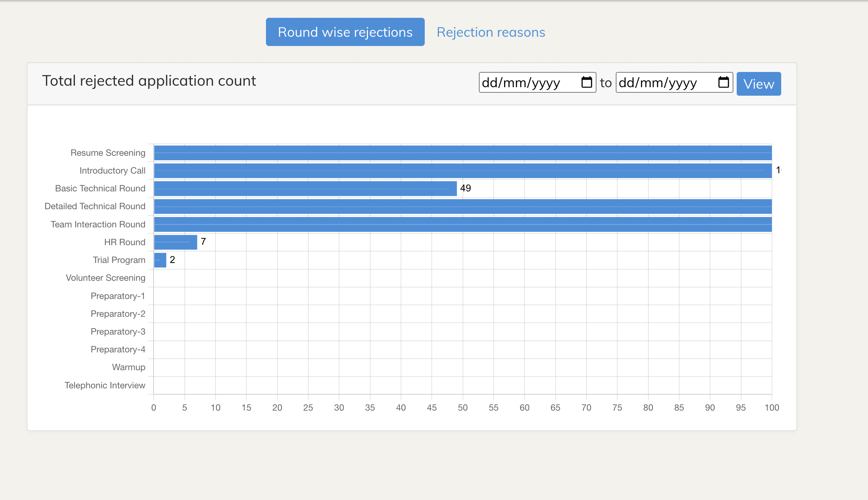
Task: Select the Volunteer Screening axis label
Action: (x=105, y=277)
